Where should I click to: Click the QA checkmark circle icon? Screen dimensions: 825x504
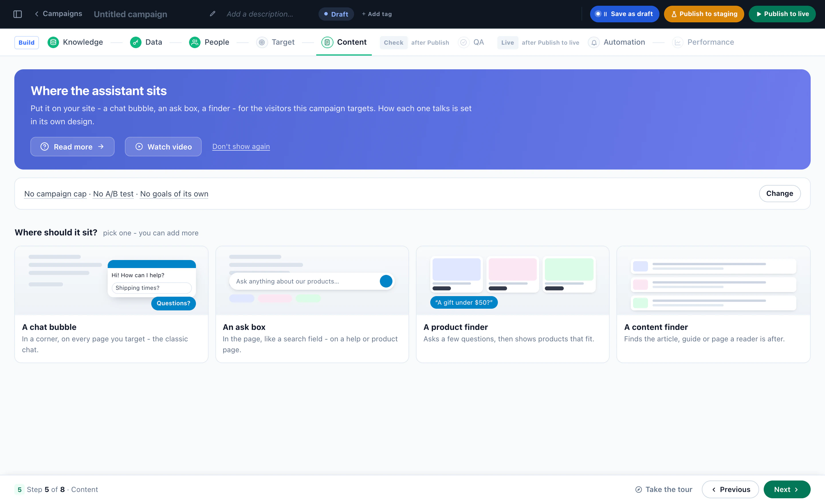point(463,42)
